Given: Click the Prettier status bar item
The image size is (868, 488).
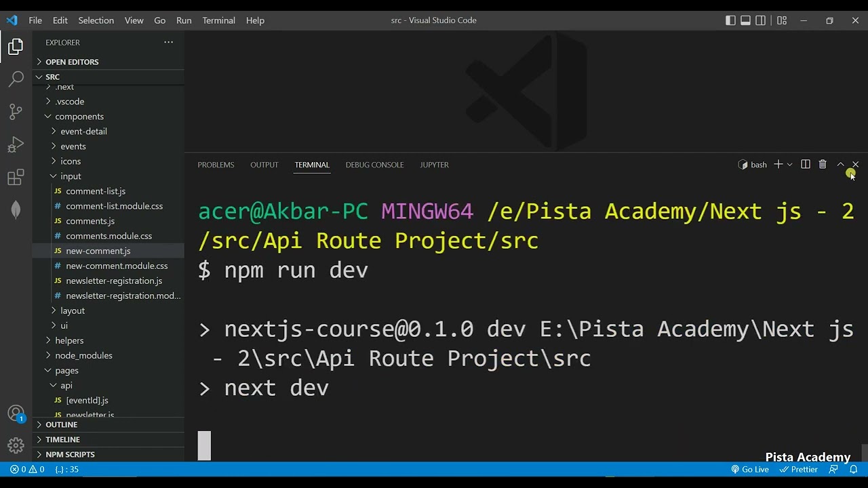Looking at the screenshot, I should [x=799, y=469].
